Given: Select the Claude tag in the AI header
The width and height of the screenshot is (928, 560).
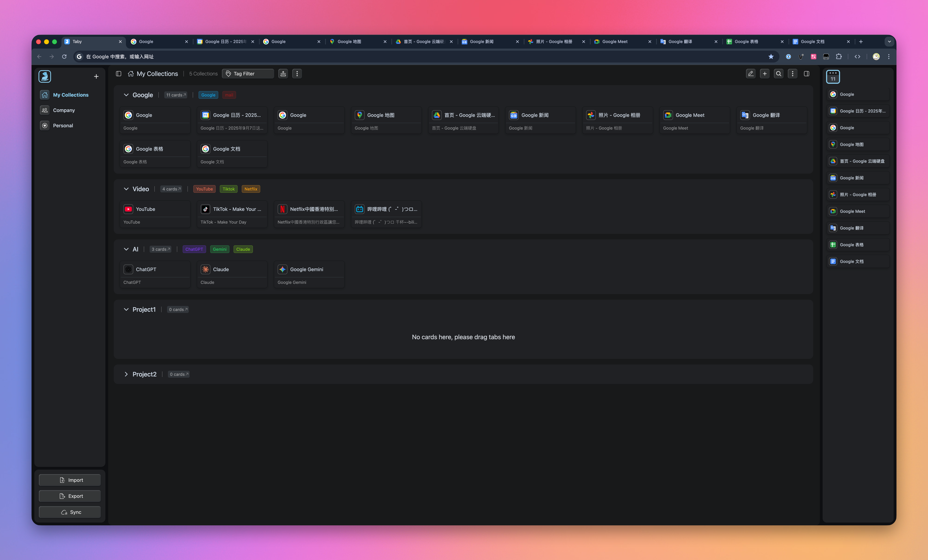Looking at the screenshot, I should coord(243,249).
